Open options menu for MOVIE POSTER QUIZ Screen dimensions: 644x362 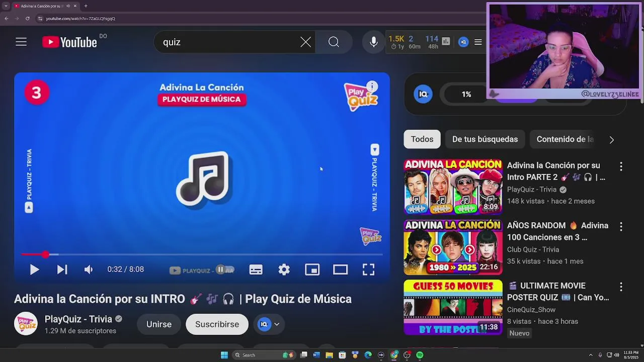[x=621, y=287]
